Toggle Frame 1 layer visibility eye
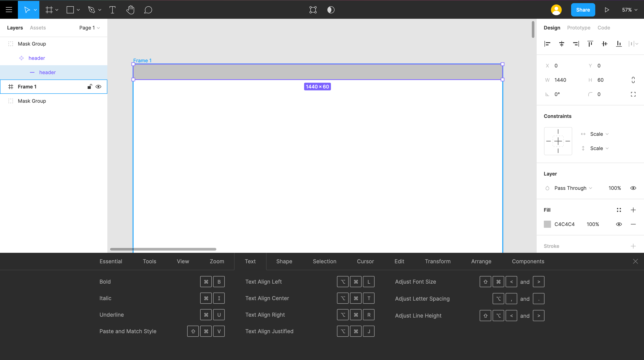The width and height of the screenshot is (644, 360). [98, 87]
